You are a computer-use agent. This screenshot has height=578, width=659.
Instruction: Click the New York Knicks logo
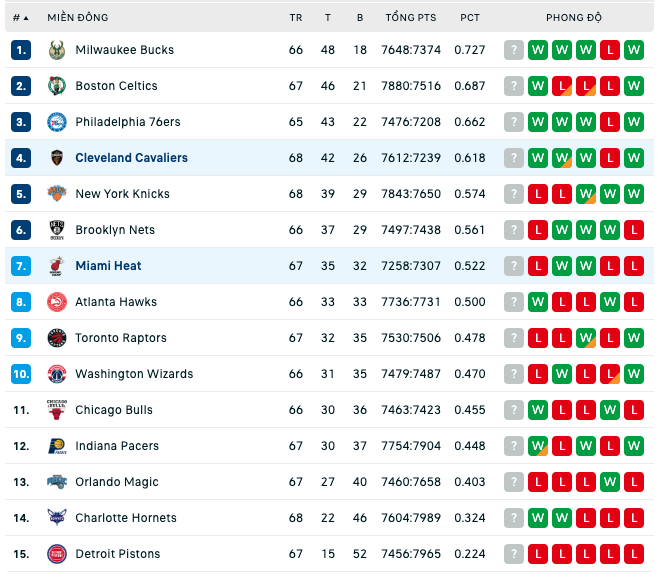tap(57, 194)
